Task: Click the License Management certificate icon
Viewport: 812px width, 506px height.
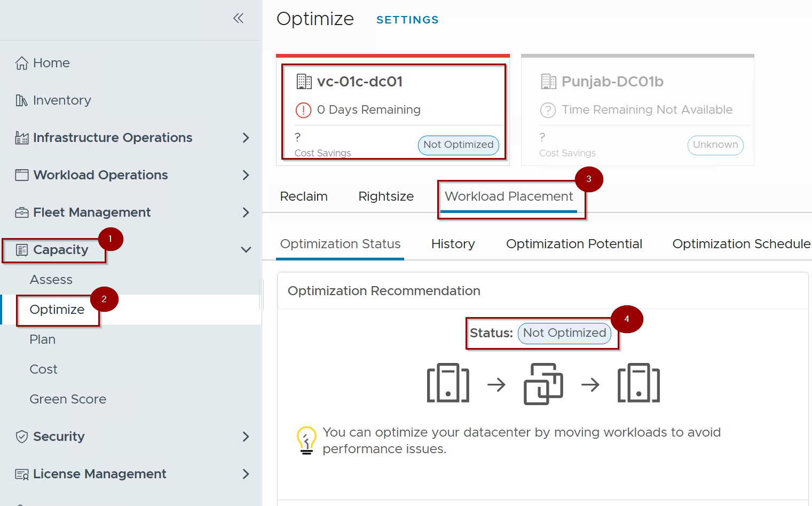Action: 21,474
